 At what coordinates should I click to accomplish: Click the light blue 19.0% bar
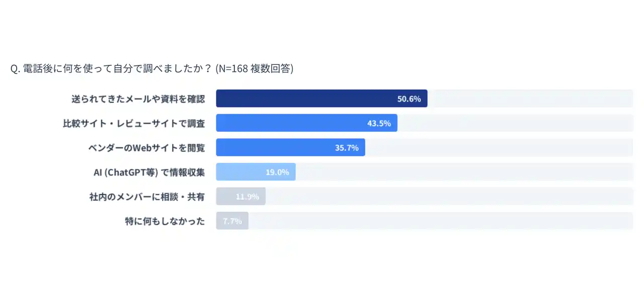(240, 172)
